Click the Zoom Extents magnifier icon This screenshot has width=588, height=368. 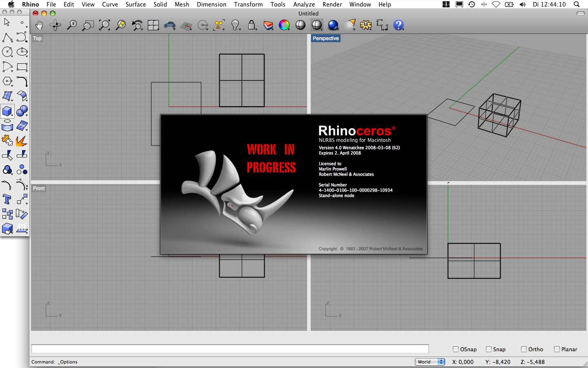[x=105, y=25]
